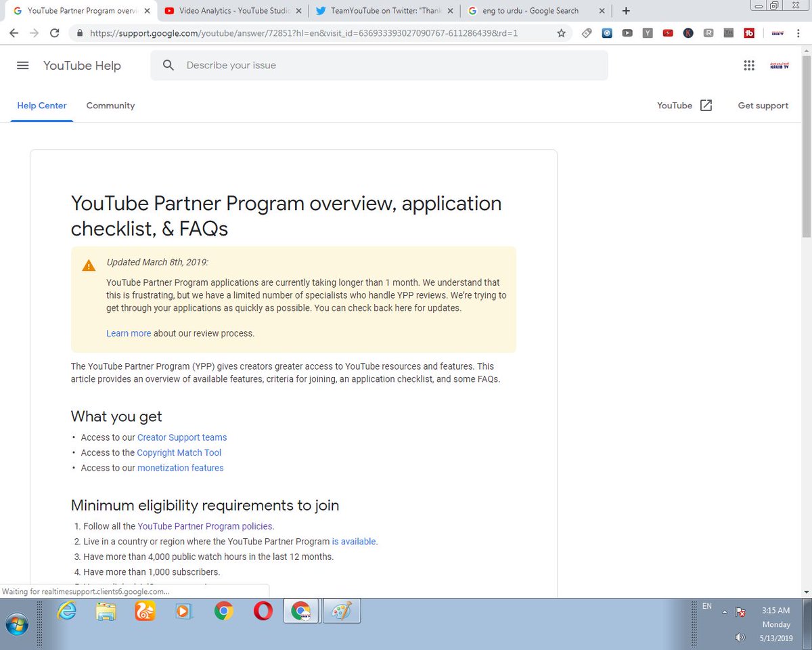Select the YouTube Partner Program overview tab
The height and width of the screenshot is (650, 812).
(x=80, y=11)
